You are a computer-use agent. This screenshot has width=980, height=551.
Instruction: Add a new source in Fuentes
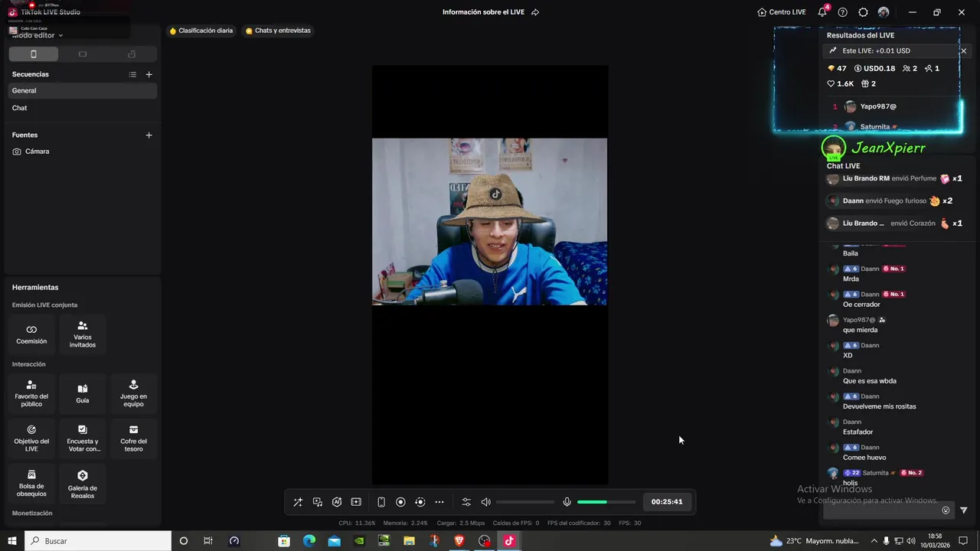149,135
